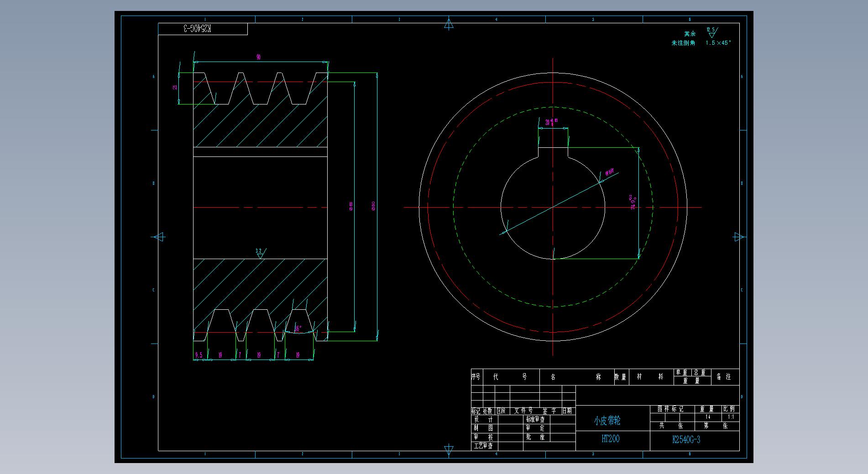Click the 图样标记 header
The height and width of the screenshot is (474, 868).
click(670, 409)
